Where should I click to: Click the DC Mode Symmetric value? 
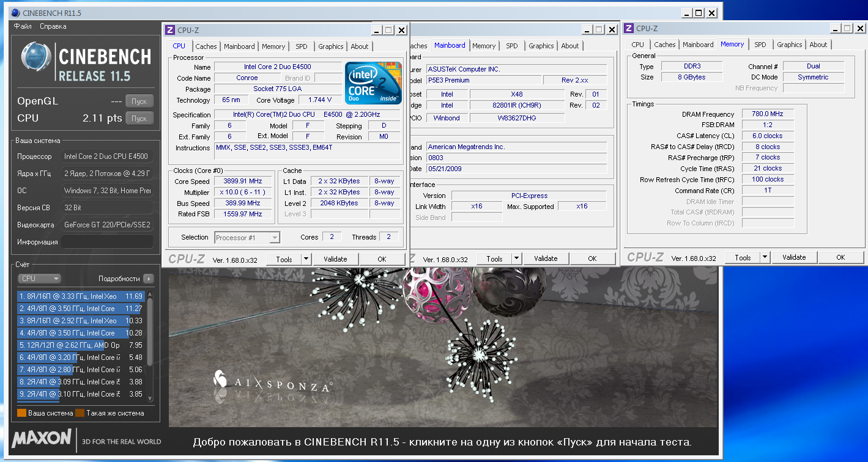coord(814,77)
